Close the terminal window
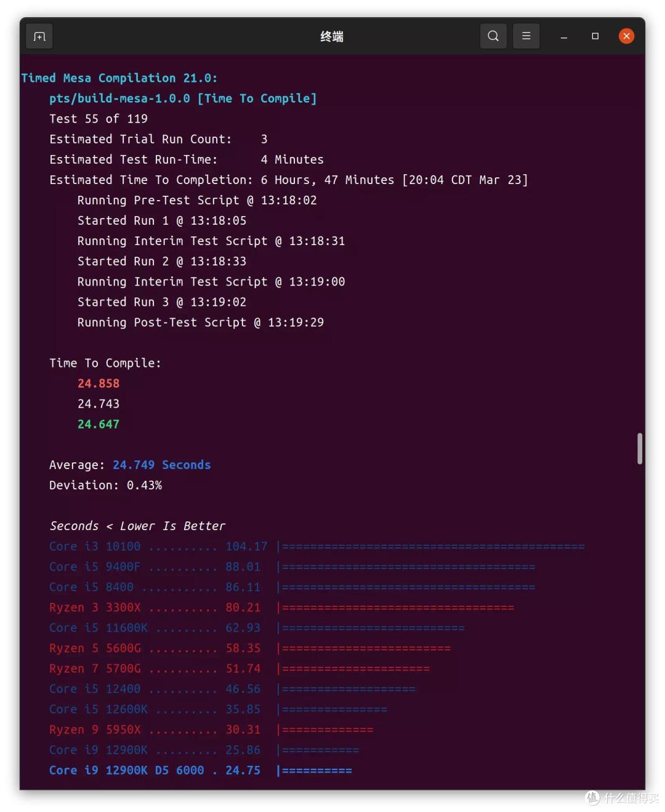The image size is (665, 812). click(x=626, y=36)
